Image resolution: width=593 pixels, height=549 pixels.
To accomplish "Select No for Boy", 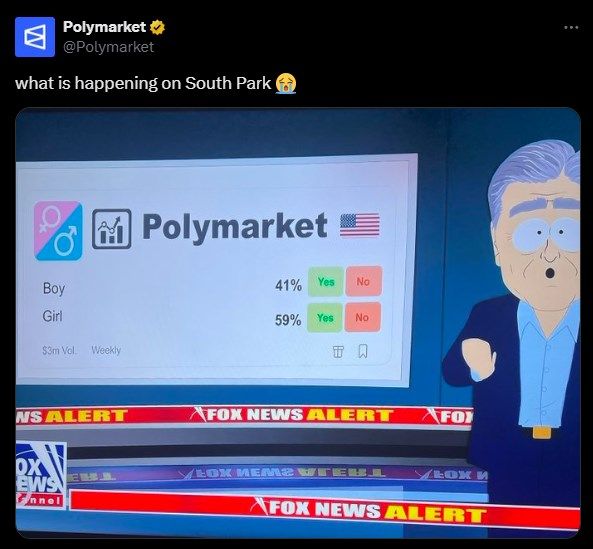I will pos(363,281).
